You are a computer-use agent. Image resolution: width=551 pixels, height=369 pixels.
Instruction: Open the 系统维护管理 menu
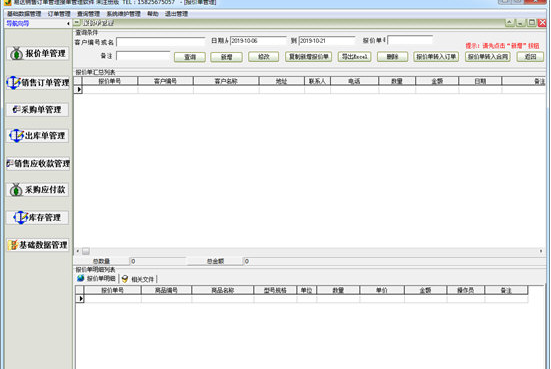[123, 14]
